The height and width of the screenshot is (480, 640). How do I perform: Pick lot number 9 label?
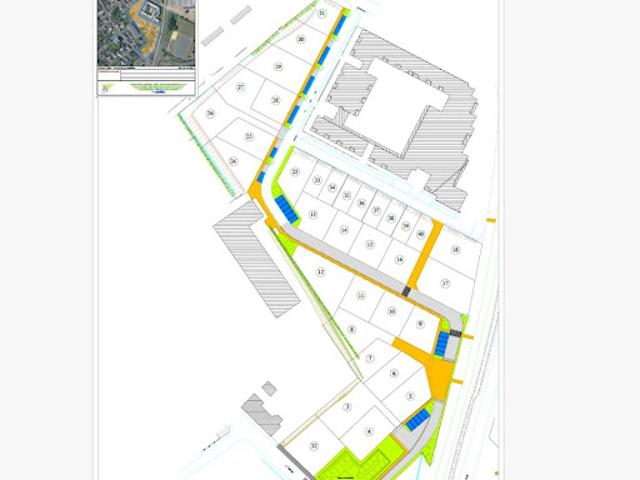(420, 324)
